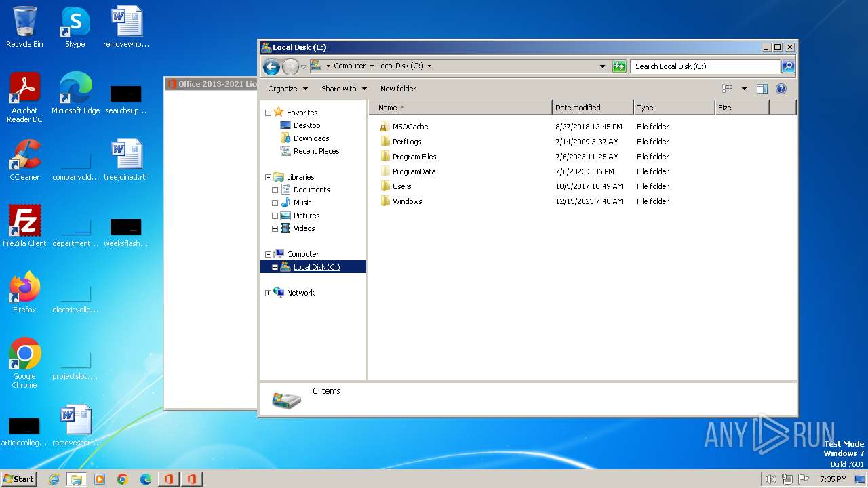Launch Internet Explorer from the taskbar
Screen dimensions: 868x488
54,479
